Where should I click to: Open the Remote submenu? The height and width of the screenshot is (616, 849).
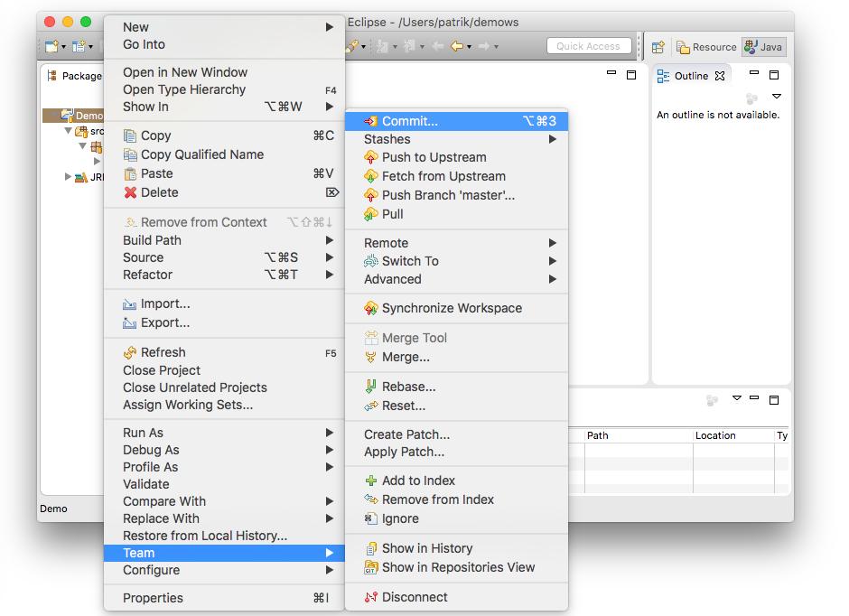point(456,243)
